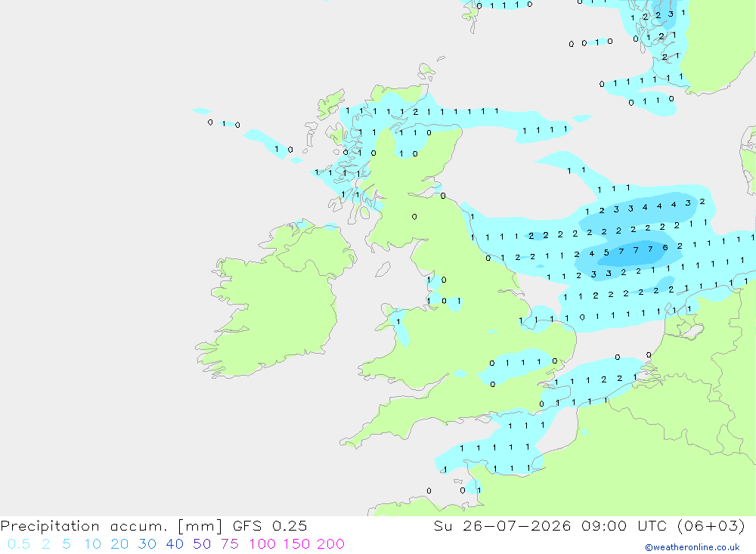Viewport: 756px width, 554px height.
Task: Click the 5 mm value in the legend
Action: tap(67, 544)
